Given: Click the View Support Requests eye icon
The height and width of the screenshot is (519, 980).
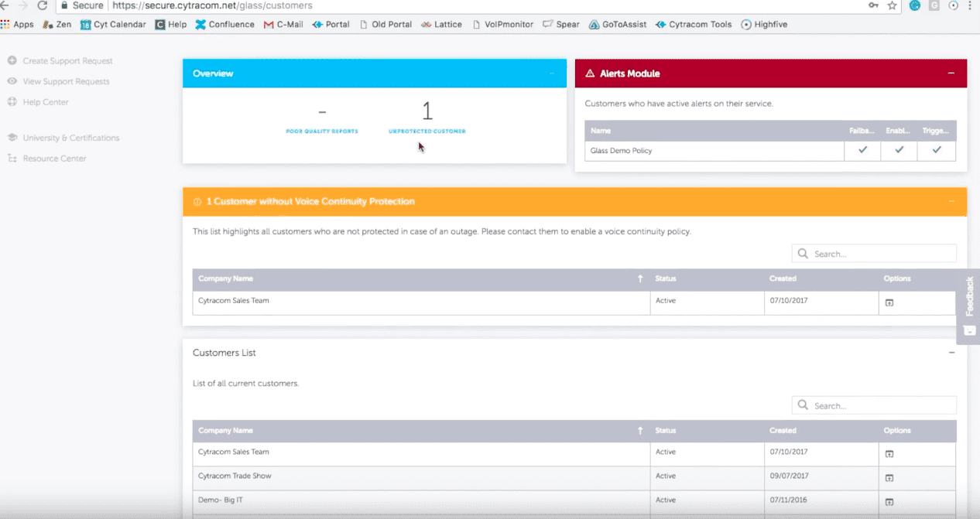Looking at the screenshot, I should (12, 81).
